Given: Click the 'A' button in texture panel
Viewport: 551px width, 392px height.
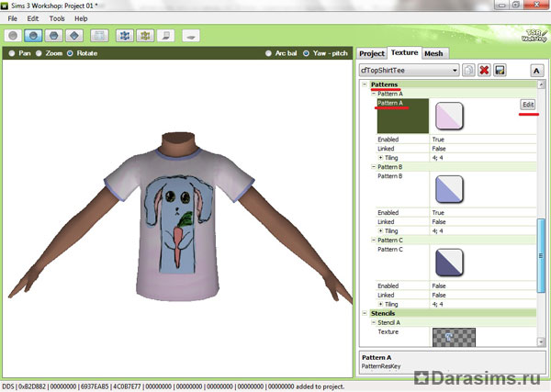Looking at the screenshot, I should coord(536,71).
